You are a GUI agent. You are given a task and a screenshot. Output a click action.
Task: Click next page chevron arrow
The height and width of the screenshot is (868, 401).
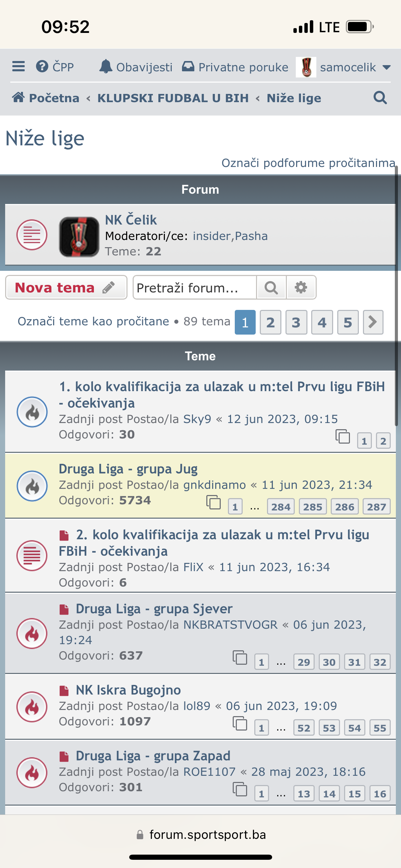pos(373,322)
